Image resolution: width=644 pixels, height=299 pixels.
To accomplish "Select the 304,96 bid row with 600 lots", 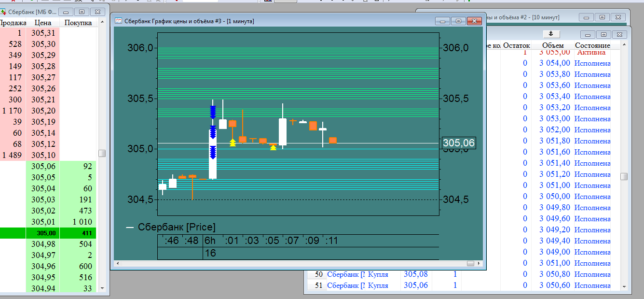I will click(48, 266).
